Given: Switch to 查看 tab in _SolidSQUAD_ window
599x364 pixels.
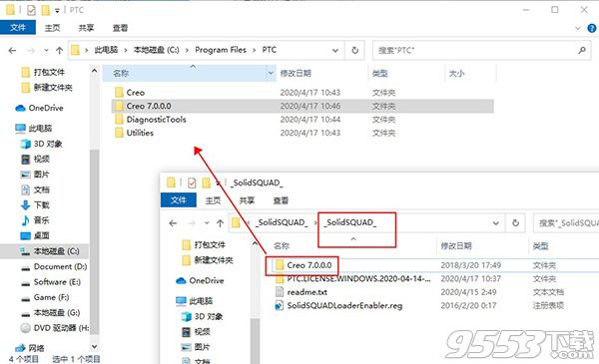Looking at the screenshot, I should pos(281,200).
